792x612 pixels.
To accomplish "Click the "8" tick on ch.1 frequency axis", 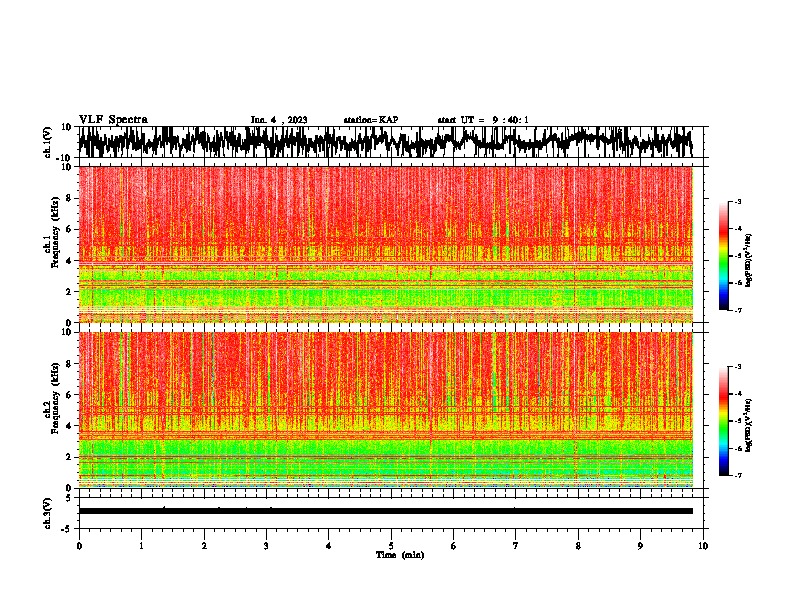I will coord(70,198).
